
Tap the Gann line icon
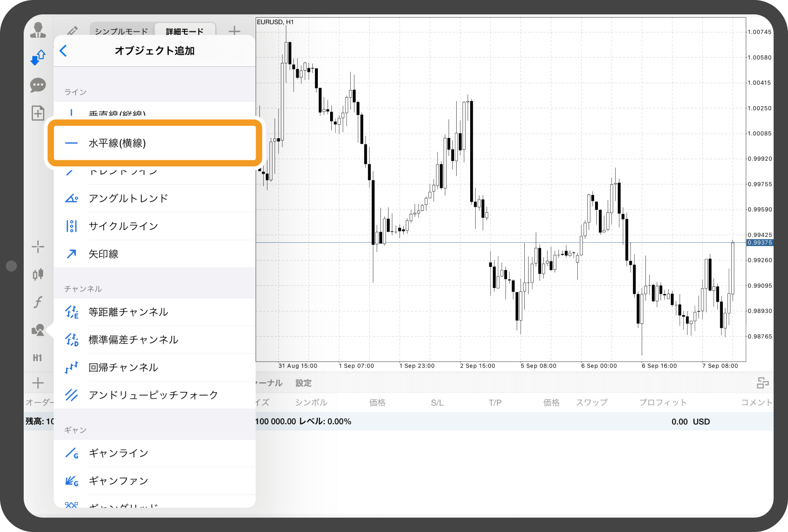[x=72, y=453]
